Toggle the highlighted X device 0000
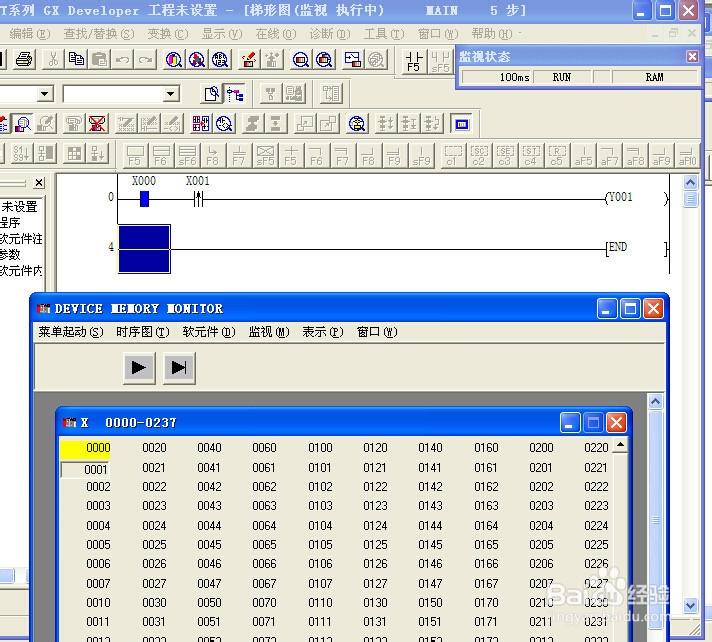712x642 pixels. (x=85, y=448)
